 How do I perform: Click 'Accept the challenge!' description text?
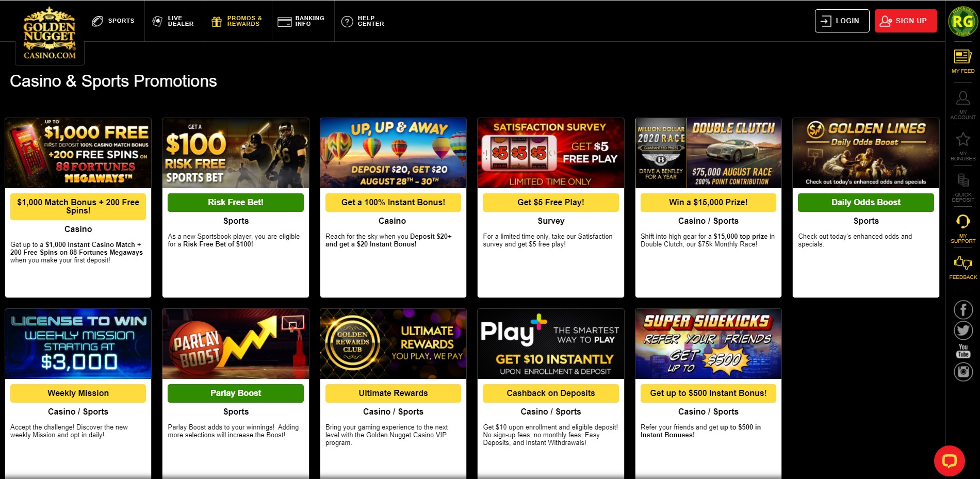pyautogui.click(x=69, y=431)
